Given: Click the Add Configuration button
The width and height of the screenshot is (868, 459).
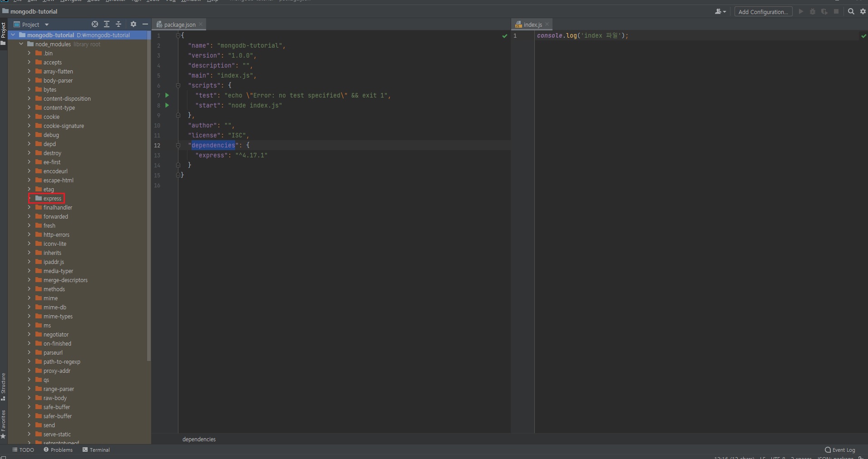Looking at the screenshot, I should 763,12.
